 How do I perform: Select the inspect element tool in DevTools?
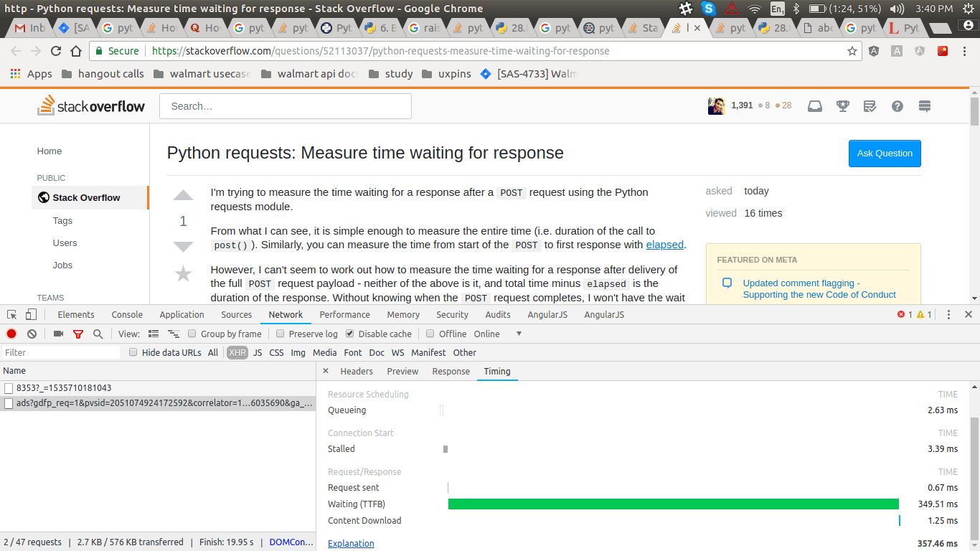pos(11,314)
